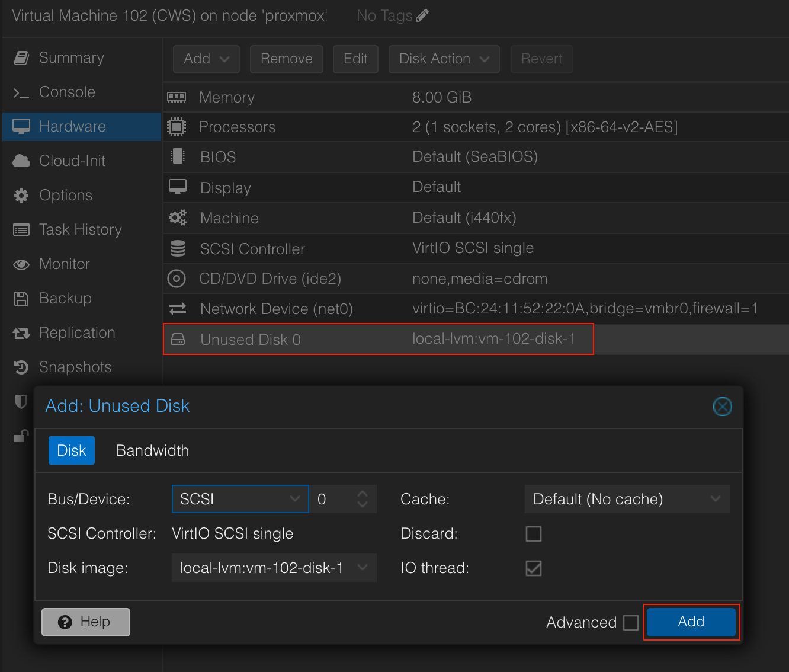Click the device number input field

[332, 499]
